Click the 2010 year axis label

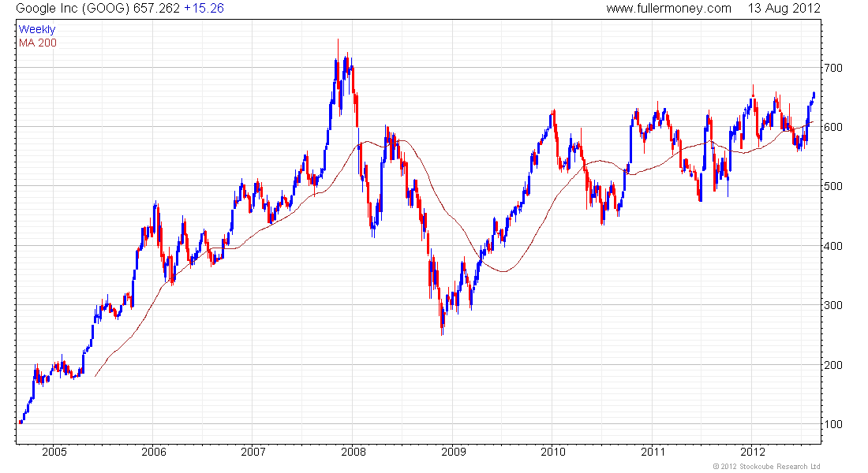[553, 452]
